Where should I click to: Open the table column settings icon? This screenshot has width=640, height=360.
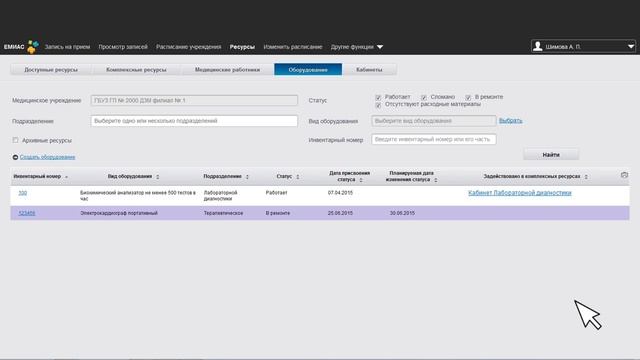click(624, 175)
